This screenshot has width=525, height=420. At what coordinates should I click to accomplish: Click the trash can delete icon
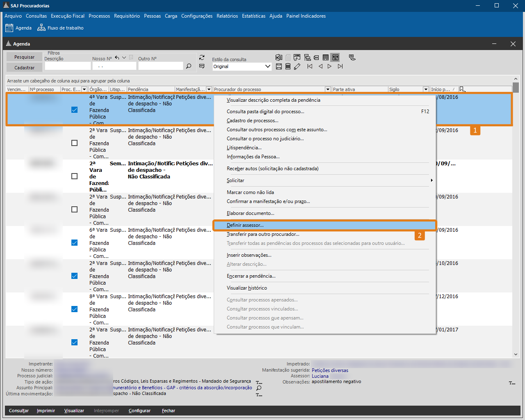288,66
